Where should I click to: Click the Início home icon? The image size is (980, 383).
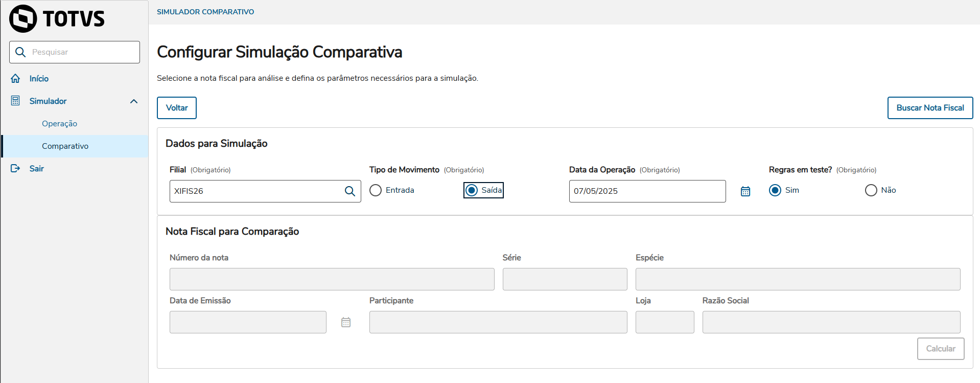point(15,78)
